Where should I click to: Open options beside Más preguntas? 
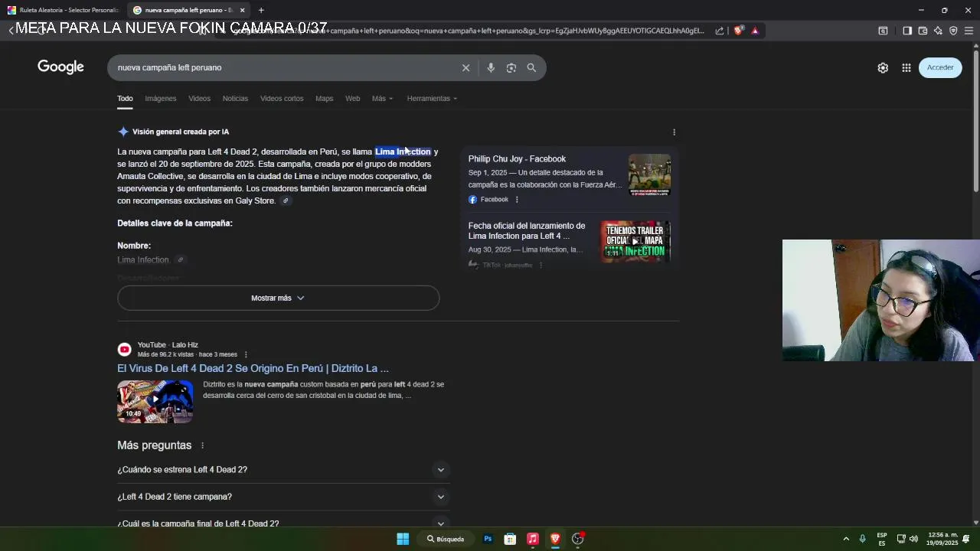(203, 445)
